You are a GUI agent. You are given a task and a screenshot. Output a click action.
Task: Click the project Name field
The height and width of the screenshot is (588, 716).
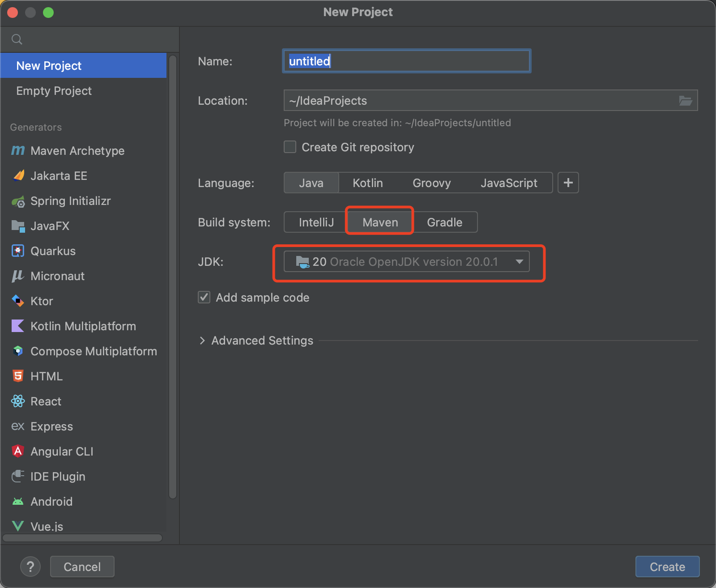(407, 61)
